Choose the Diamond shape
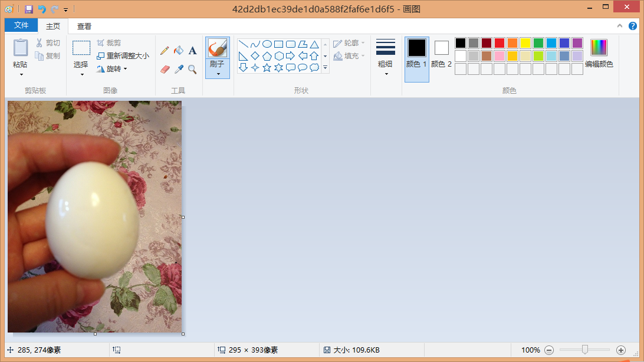This screenshot has height=362, width=644. click(x=255, y=56)
